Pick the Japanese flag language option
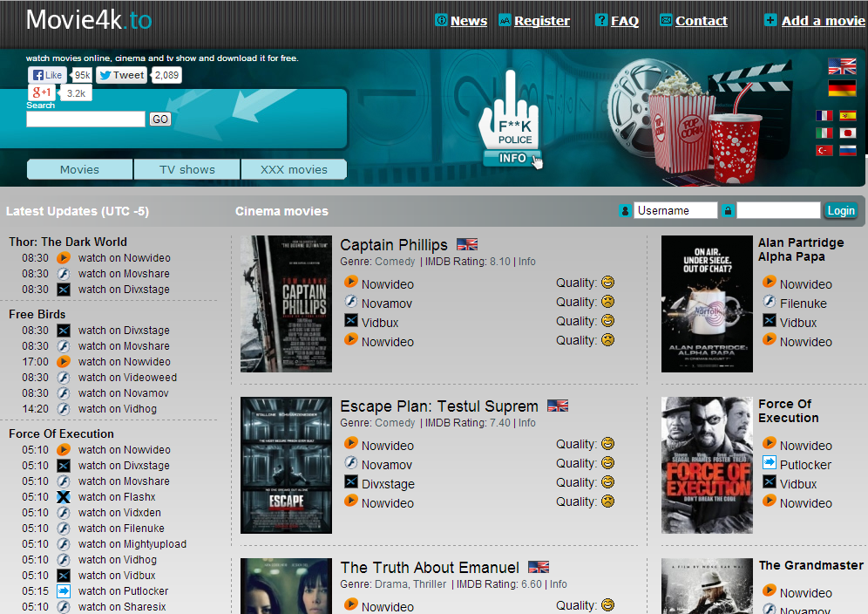 pos(847,133)
